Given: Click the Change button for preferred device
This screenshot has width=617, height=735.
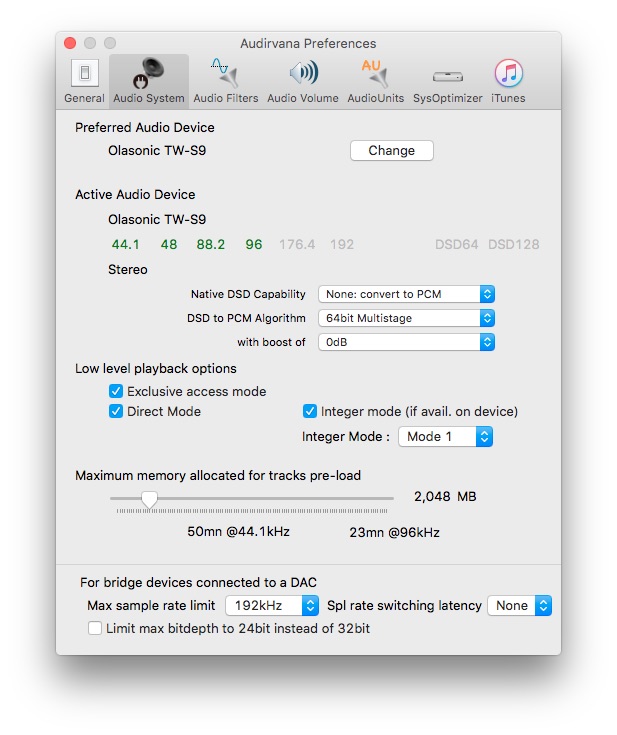Looking at the screenshot, I should pos(391,150).
